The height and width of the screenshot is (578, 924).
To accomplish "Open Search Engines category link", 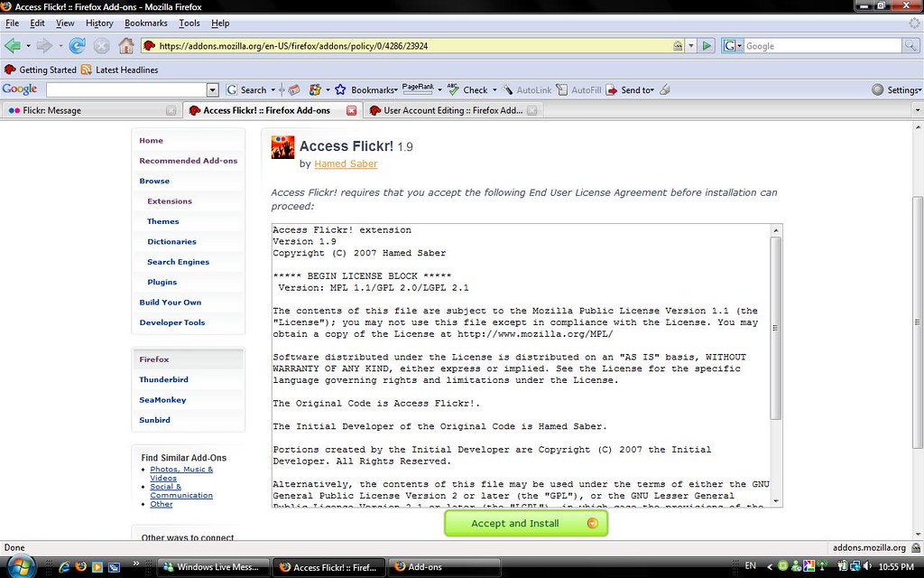I will tap(178, 262).
